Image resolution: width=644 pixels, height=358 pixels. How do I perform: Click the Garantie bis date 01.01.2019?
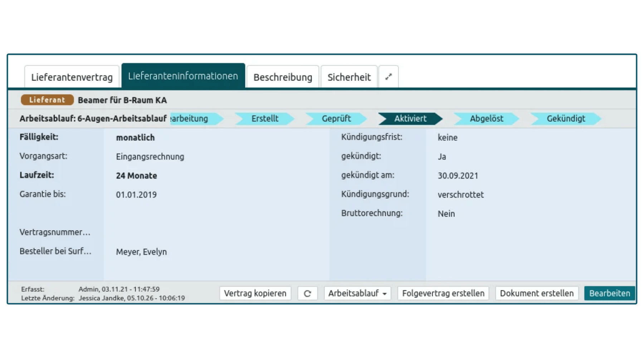coord(136,195)
